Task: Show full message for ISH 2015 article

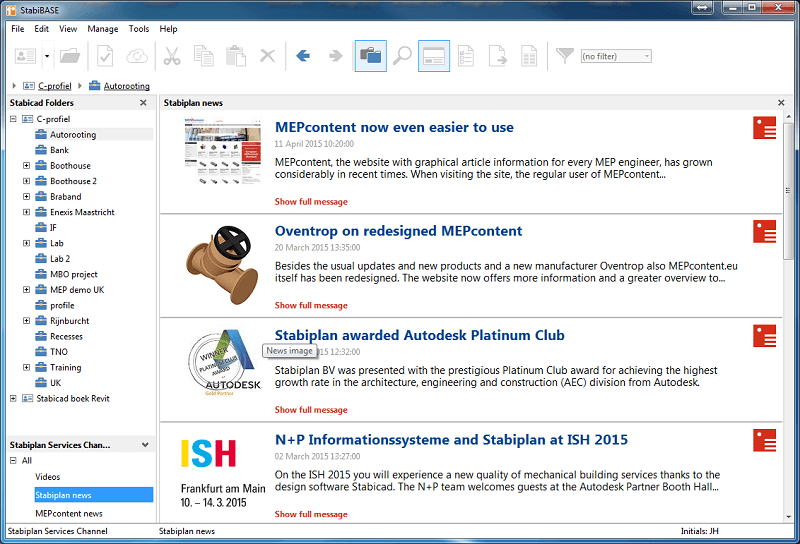Action: point(311,514)
